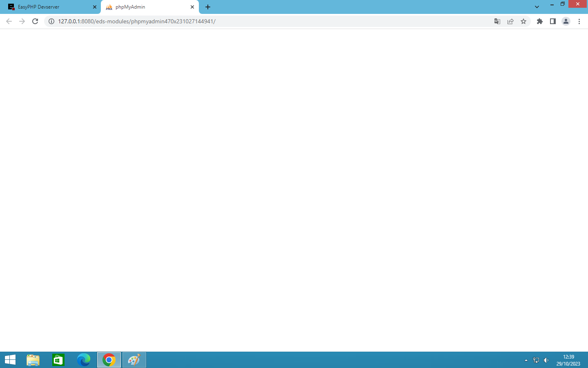
Task: View site information icon in address bar
Action: (51, 21)
